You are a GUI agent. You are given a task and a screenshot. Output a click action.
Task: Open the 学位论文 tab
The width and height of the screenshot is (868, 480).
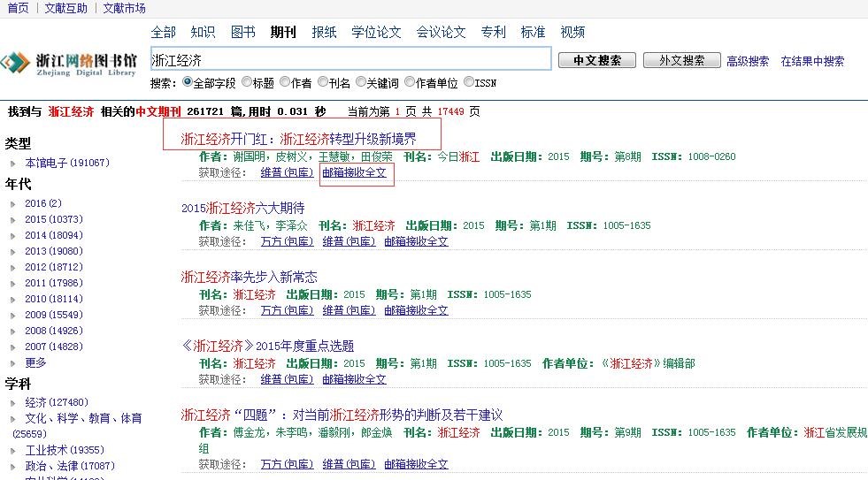point(376,33)
